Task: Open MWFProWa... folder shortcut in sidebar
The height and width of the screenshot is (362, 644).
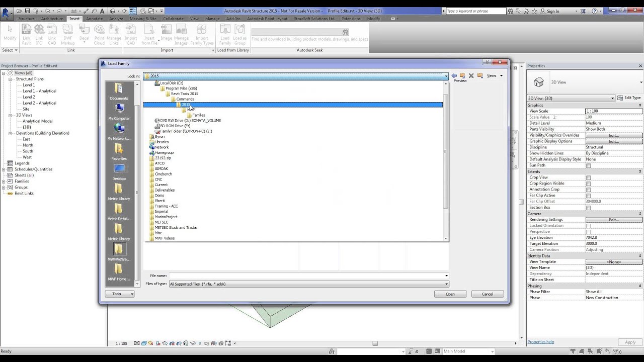Action: [x=119, y=252]
